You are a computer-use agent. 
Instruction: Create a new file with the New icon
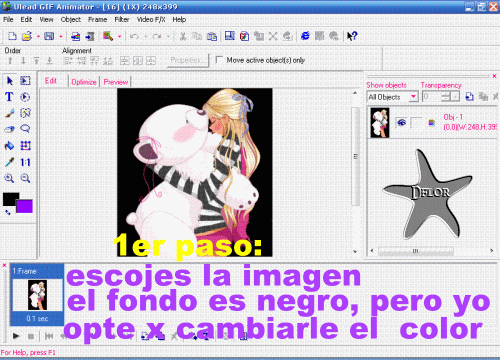click(x=12, y=36)
